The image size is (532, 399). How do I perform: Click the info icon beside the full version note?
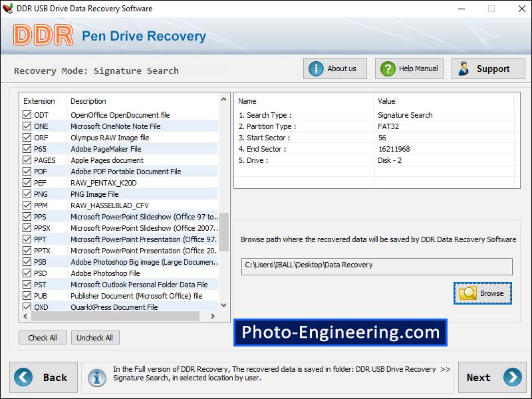click(97, 377)
